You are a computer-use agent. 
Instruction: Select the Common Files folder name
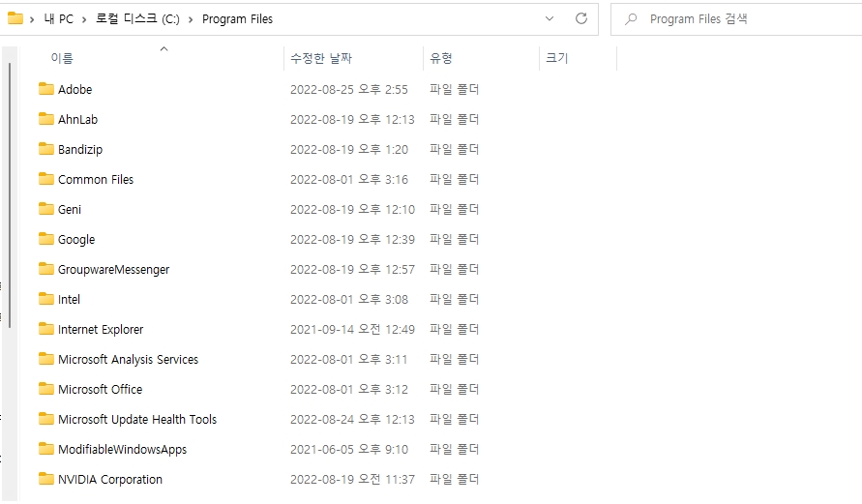(96, 179)
